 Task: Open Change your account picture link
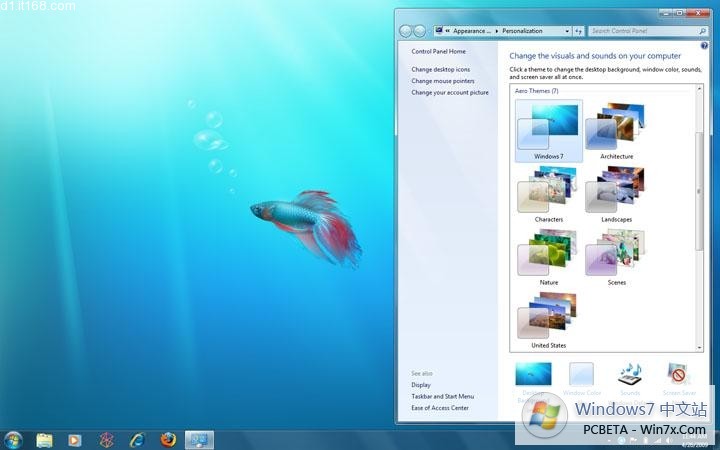450,92
